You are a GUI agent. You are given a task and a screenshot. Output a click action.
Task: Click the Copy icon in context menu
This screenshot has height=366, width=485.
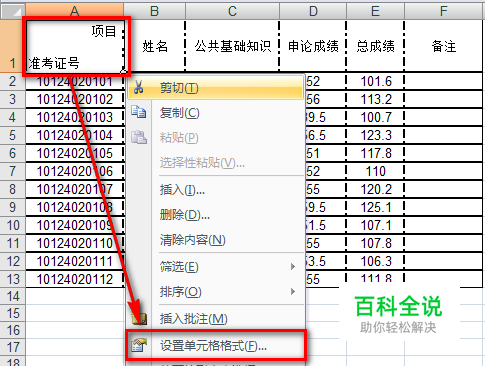[x=138, y=112]
